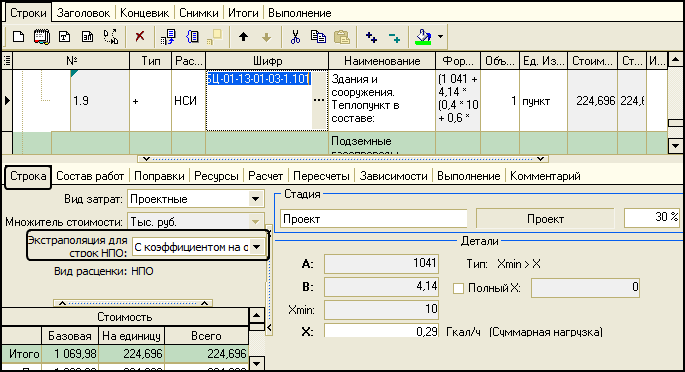This screenshot has width=685, height=372.
Task: Click the blue document-with-arrow toolbar icon
Action: [168, 37]
